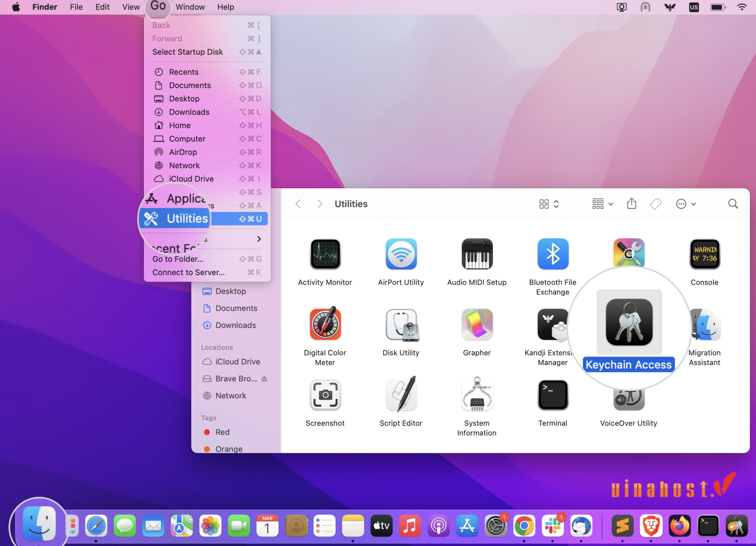Viewport: 756px width, 546px height.
Task: Select the Grapher app icon
Action: click(477, 324)
